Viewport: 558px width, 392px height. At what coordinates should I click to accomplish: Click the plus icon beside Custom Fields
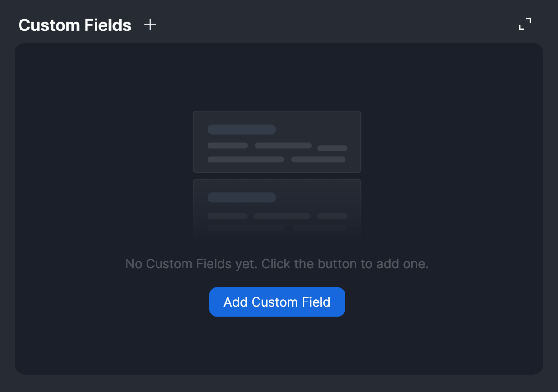150,25
